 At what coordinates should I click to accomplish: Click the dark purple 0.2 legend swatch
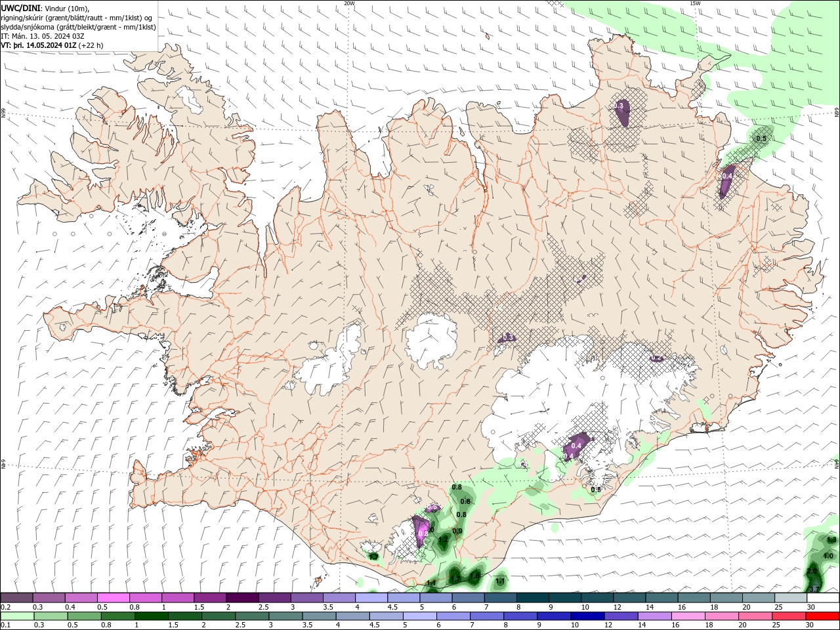coord(17,598)
